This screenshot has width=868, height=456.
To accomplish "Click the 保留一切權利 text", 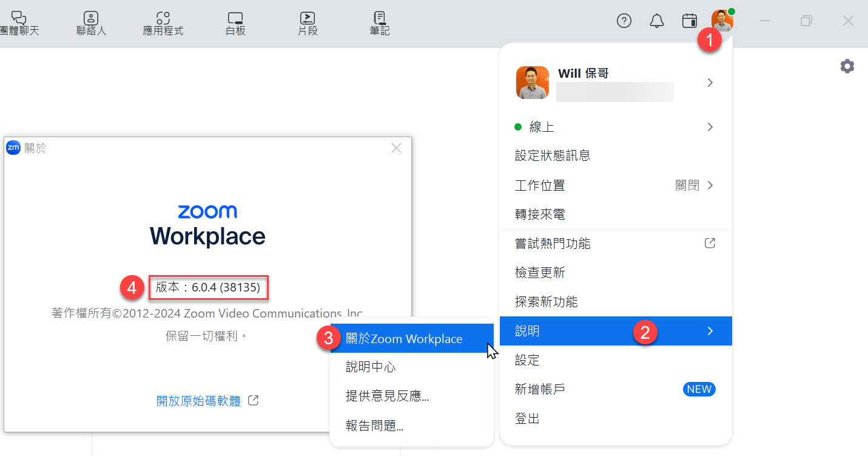I will (x=207, y=335).
